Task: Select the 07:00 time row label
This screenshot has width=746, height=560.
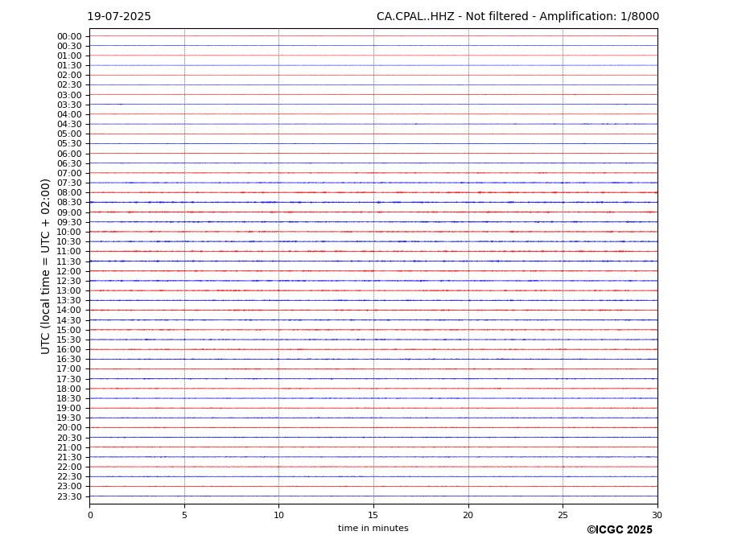Action: tap(69, 173)
